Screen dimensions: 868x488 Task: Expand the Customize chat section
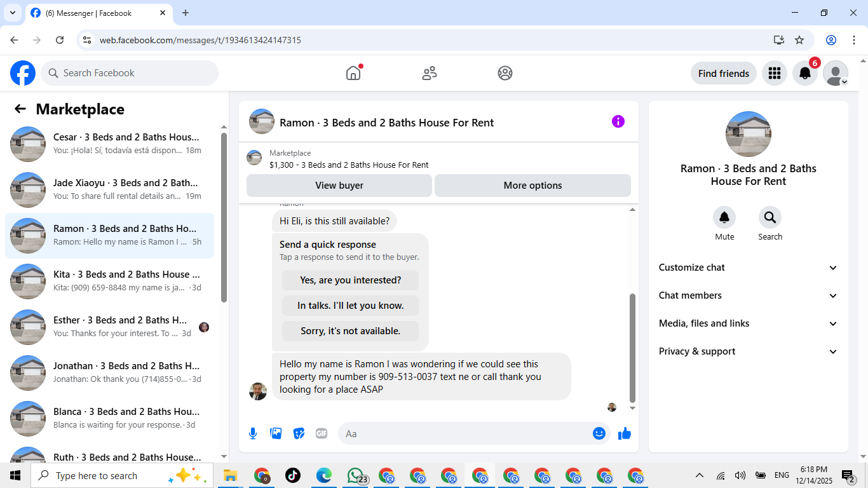748,268
